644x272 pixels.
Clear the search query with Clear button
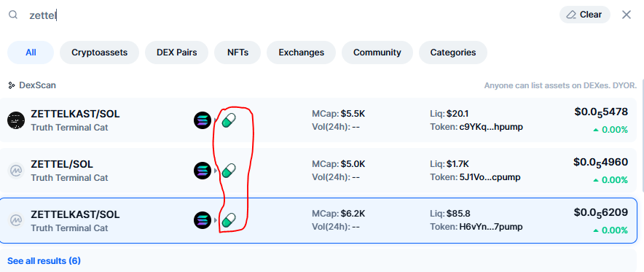click(585, 15)
